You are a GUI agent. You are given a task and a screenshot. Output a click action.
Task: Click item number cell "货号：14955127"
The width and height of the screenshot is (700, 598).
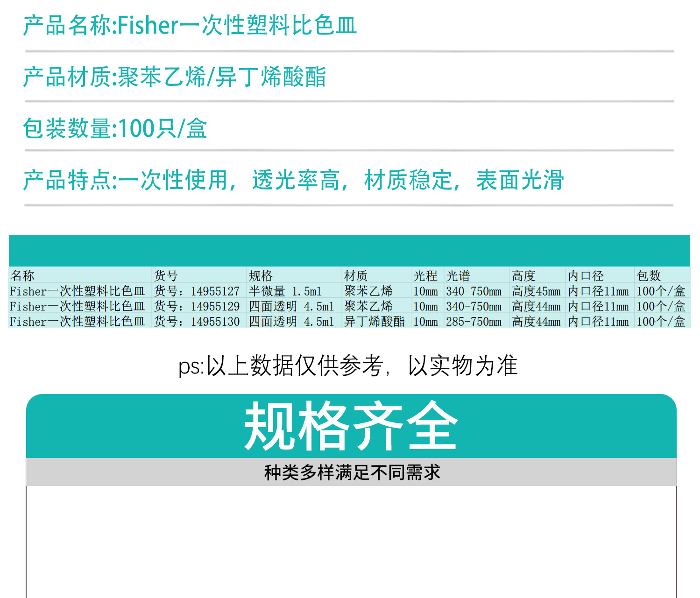[197, 291]
